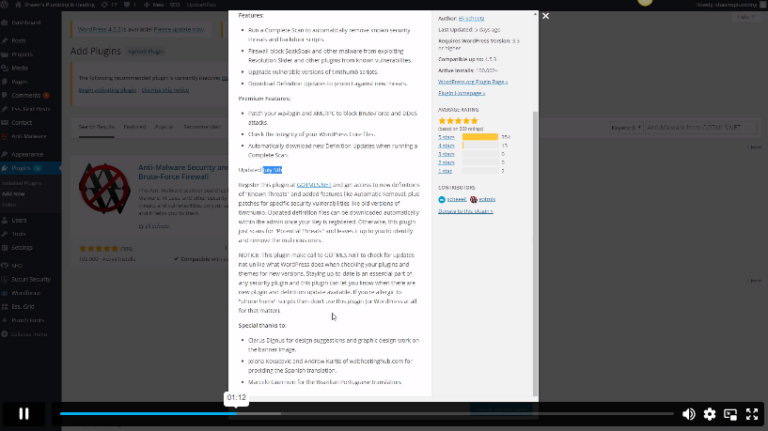Click the 2 stars rating link
768x431 pixels.
(446, 163)
